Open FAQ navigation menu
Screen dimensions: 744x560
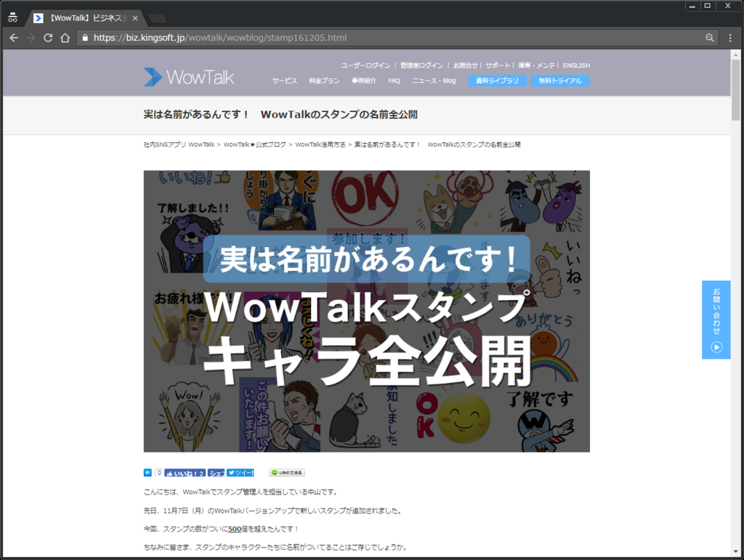[394, 81]
